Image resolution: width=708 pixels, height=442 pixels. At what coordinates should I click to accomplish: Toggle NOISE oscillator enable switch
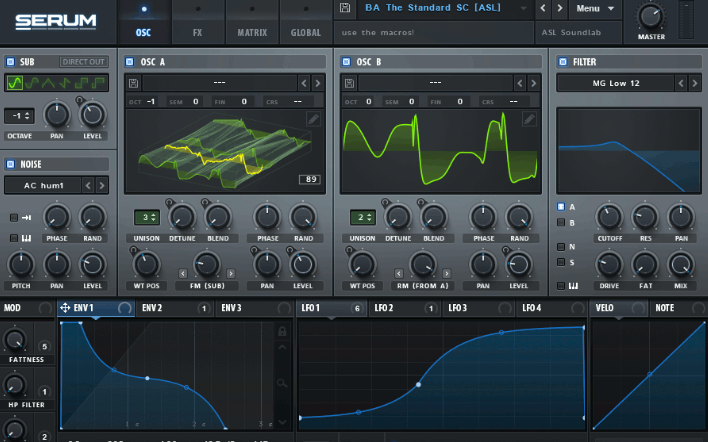(x=10, y=164)
